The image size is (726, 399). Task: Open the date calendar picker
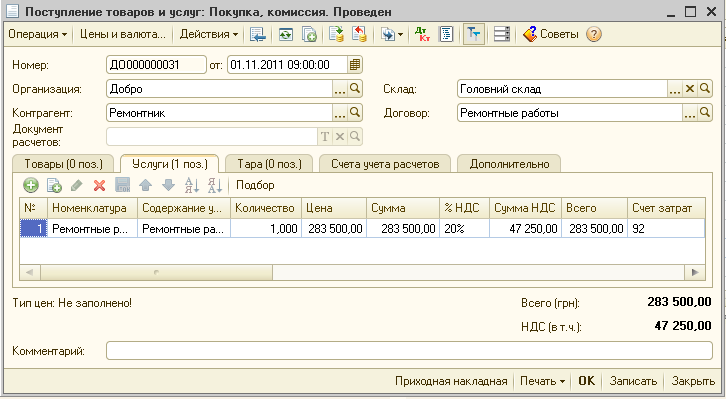click(x=355, y=65)
